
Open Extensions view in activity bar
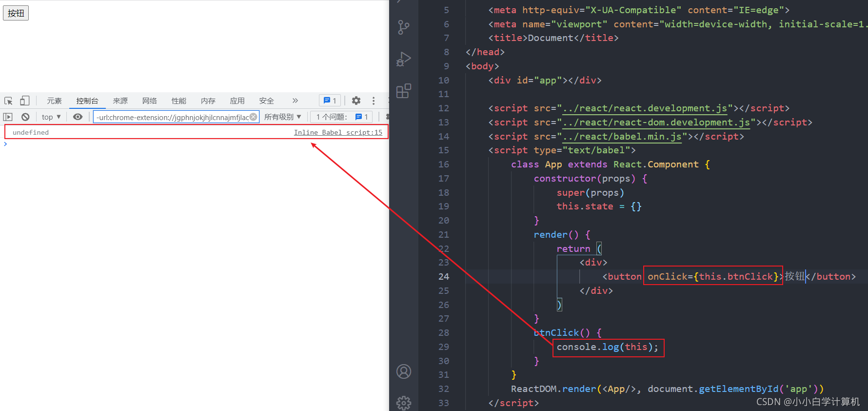click(x=404, y=91)
